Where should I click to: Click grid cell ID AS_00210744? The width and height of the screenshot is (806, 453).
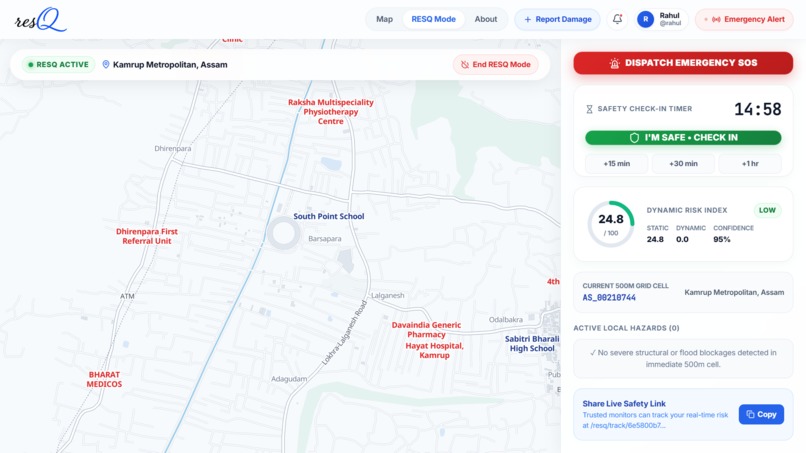[x=609, y=298]
